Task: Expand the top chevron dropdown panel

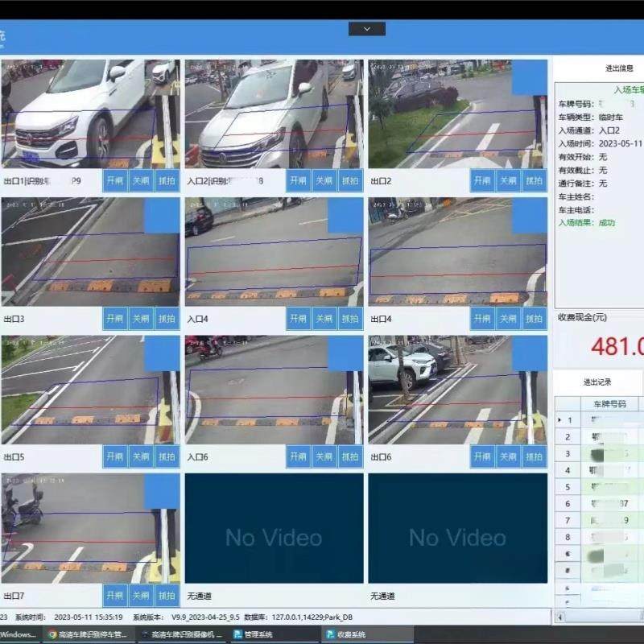Action: click(x=367, y=29)
